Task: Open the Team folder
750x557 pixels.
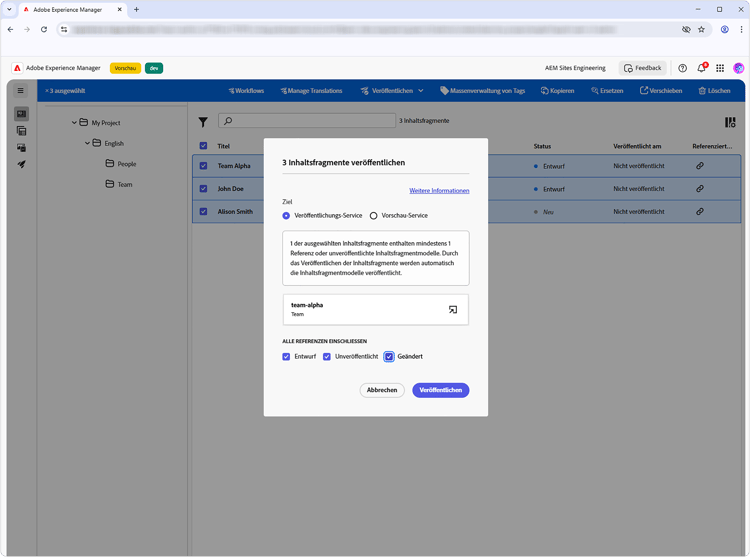Action: (x=119, y=184)
